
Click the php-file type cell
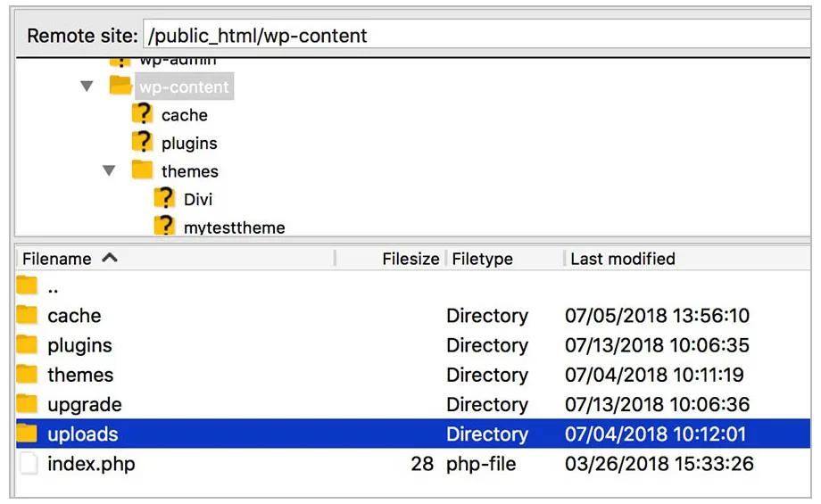[481, 464]
